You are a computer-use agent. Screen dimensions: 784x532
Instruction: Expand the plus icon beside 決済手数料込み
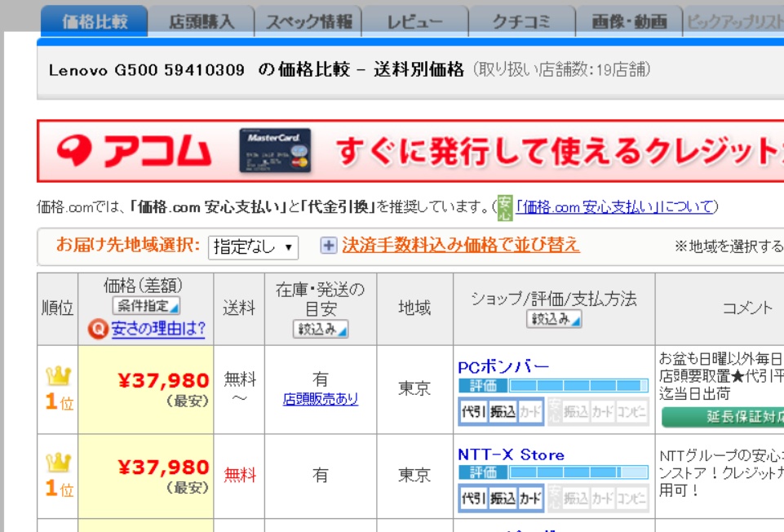click(x=329, y=246)
